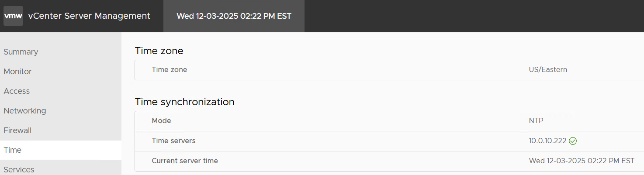Click the current server time value
This screenshot has width=644, height=175.
coord(582,161)
